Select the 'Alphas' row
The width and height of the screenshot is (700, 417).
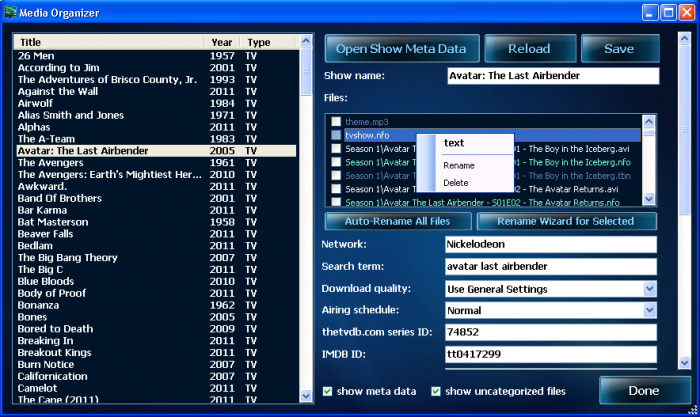tap(156, 127)
